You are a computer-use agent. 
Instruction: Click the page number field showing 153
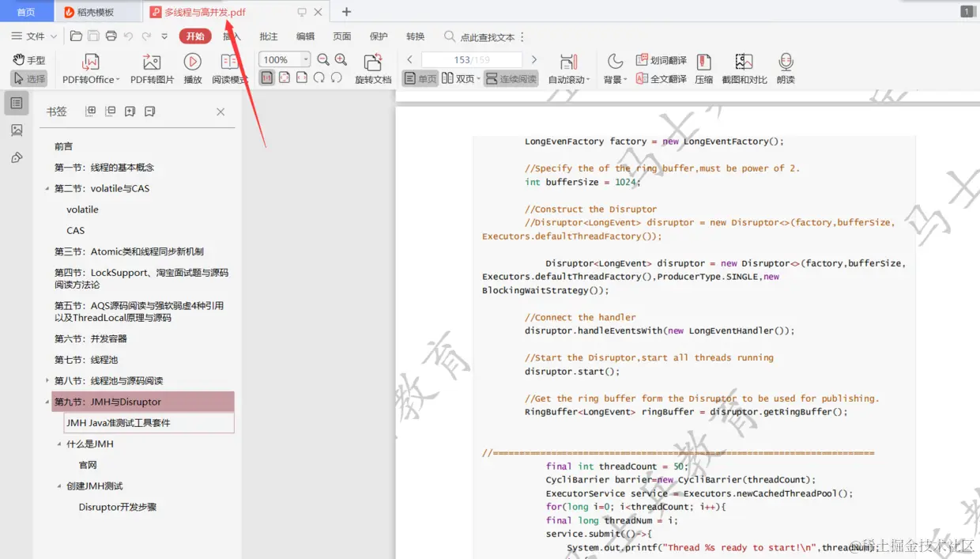(472, 59)
